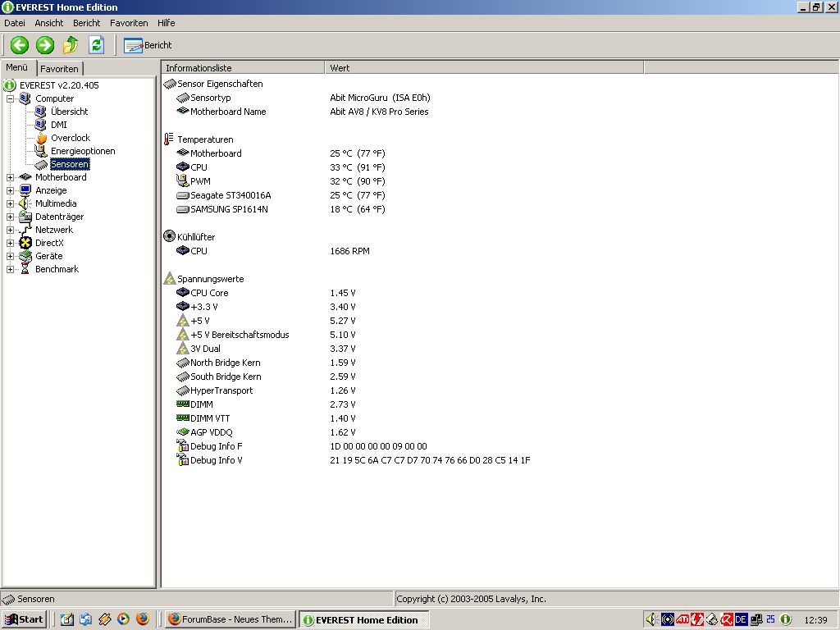Expand the Multimedia tree node
Viewport: 840px width, 630px height.
point(10,203)
